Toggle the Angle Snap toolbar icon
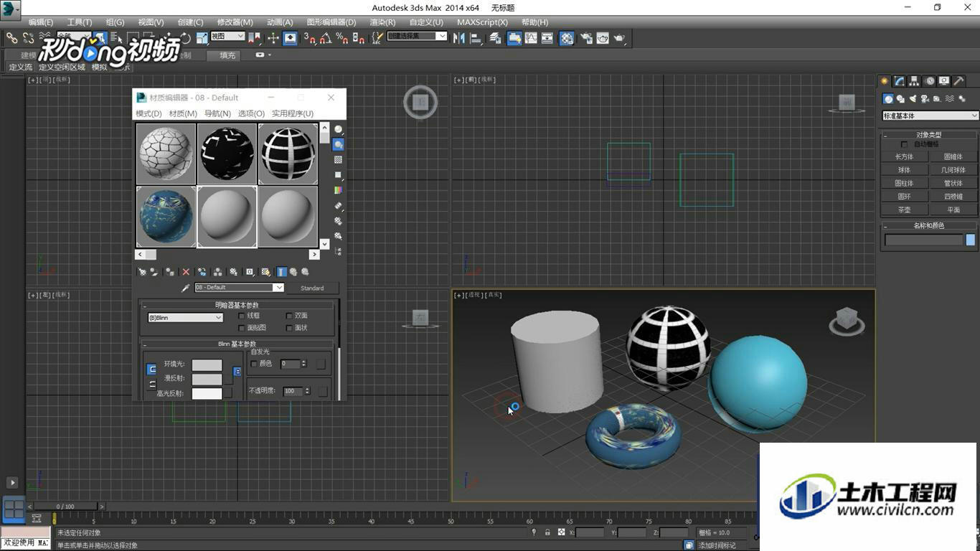The image size is (980, 551). (326, 38)
